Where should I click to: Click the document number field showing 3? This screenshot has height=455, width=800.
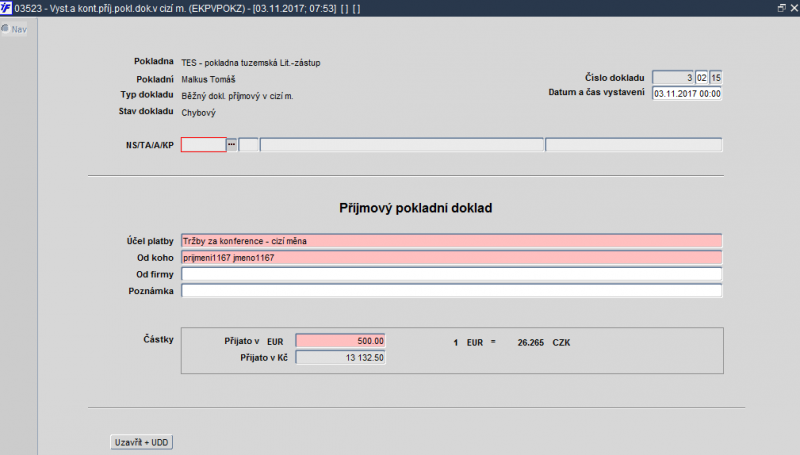point(673,78)
